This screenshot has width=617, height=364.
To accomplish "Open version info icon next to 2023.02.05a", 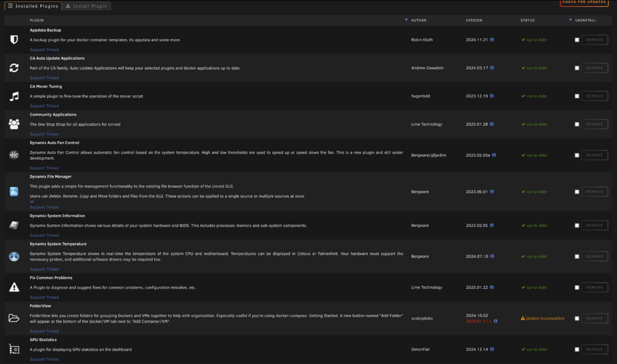I will pyautogui.click(x=494, y=155).
